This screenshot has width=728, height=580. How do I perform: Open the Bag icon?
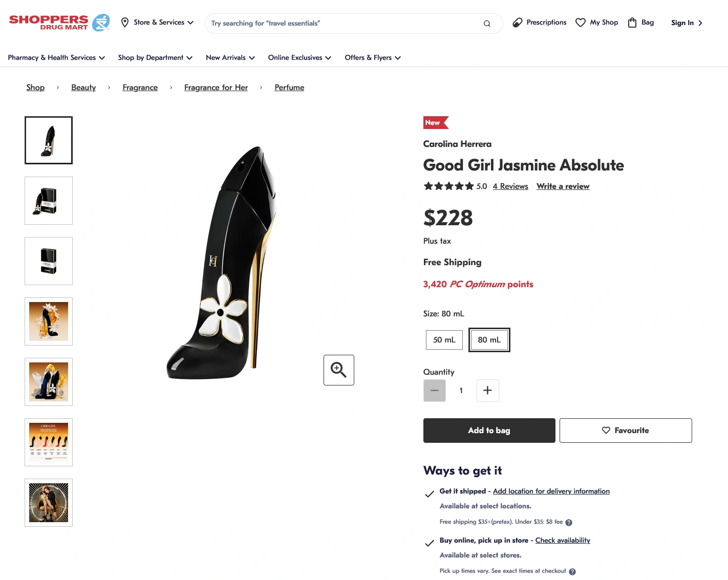632,23
